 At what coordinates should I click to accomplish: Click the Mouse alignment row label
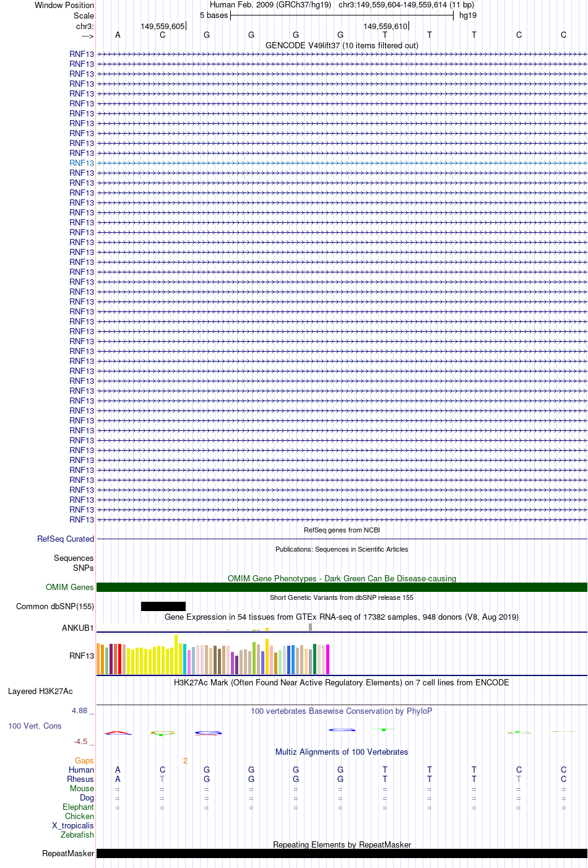[82, 789]
